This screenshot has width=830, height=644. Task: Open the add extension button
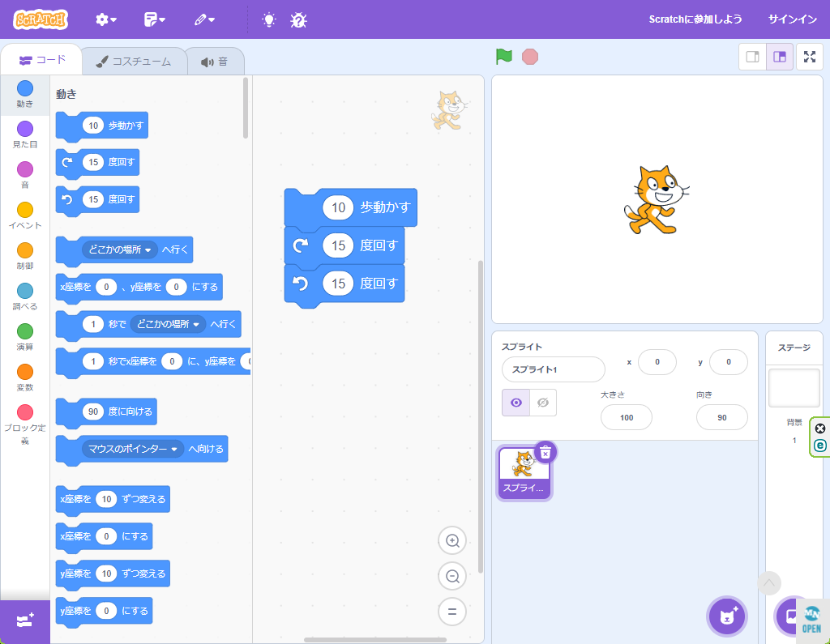pos(25,621)
